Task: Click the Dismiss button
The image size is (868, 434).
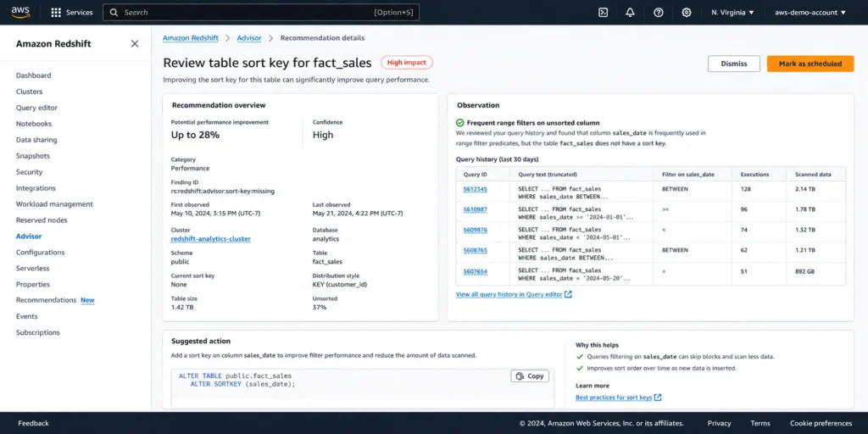Action: [733, 64]
